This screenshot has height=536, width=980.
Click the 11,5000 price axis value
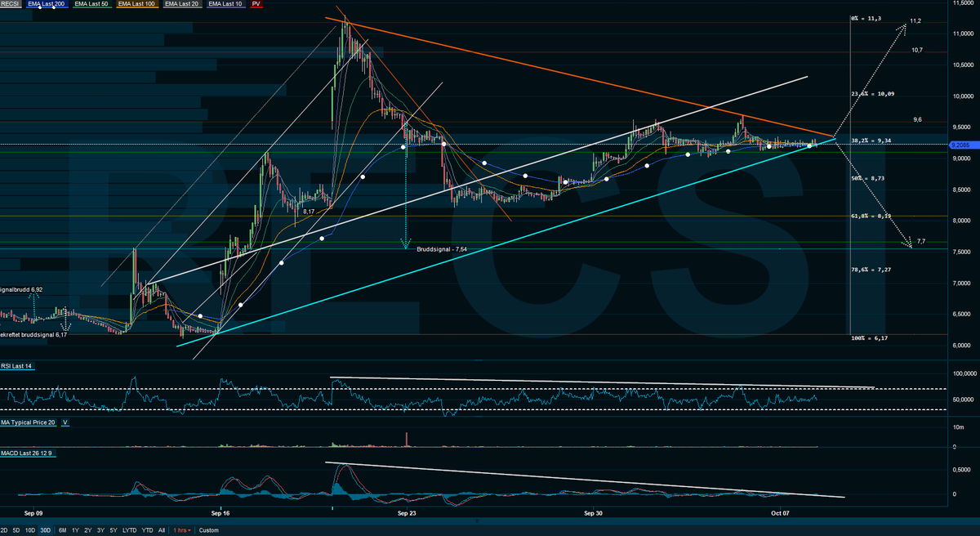click(963, 3)
